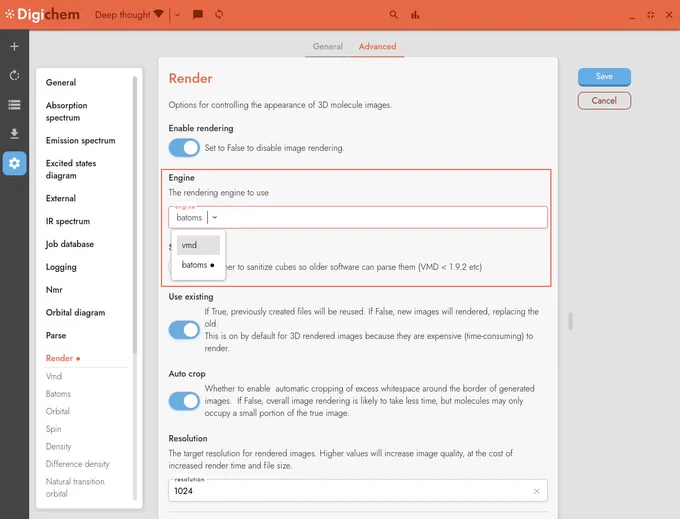
Task: Click the restore window icon
Action: [651, 15]
